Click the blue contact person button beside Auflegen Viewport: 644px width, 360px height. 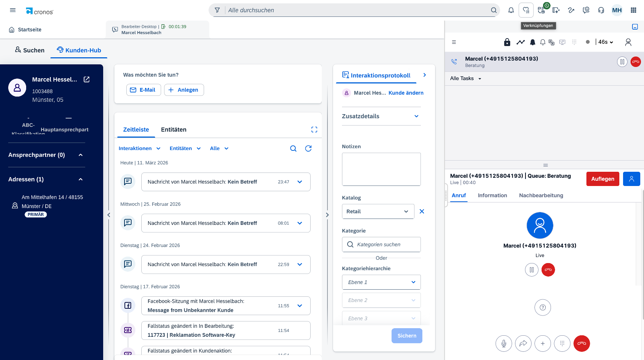click(x=632, y=179)
